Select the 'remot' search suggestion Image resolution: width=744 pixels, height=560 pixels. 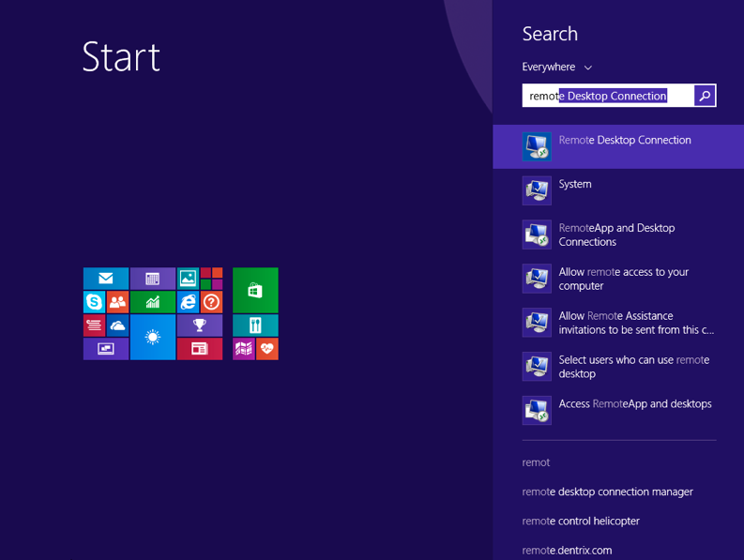pyautogui.click(x=536, y=462)
